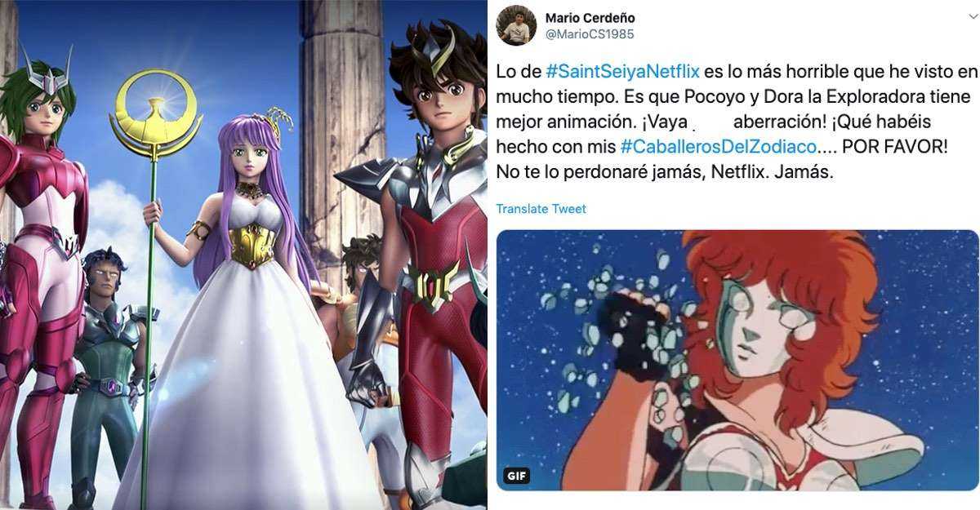Open the #SaintSeiyaNetflix hashtag
980x510 pixels.
point(622,71)
